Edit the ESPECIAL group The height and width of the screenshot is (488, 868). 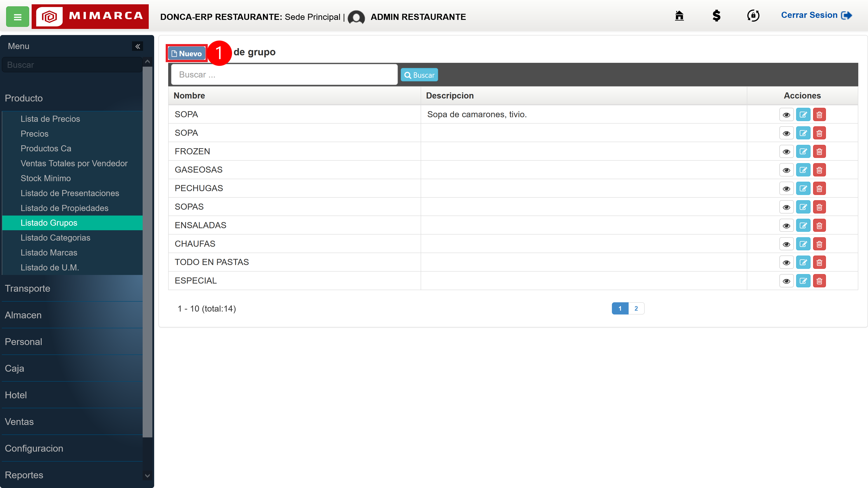(803, 281)
